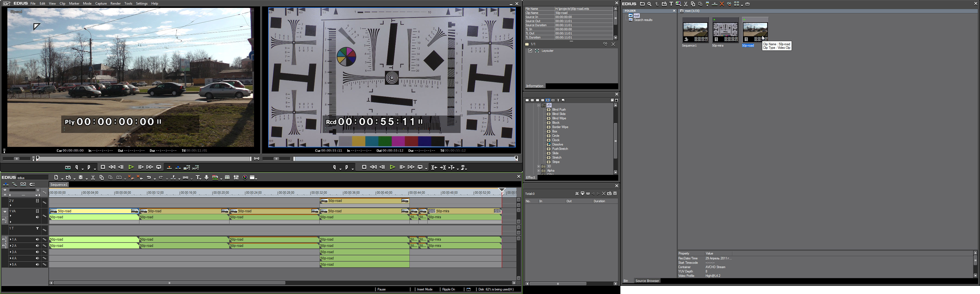The height and width of the screenshot is (294, 980).
Task: Open the audio mixer from timeline toolbar
Action: (236, 178)
